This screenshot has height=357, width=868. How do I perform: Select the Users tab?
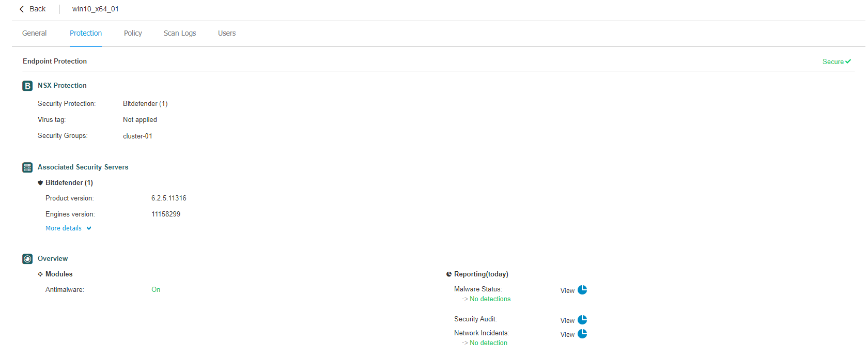227,33
